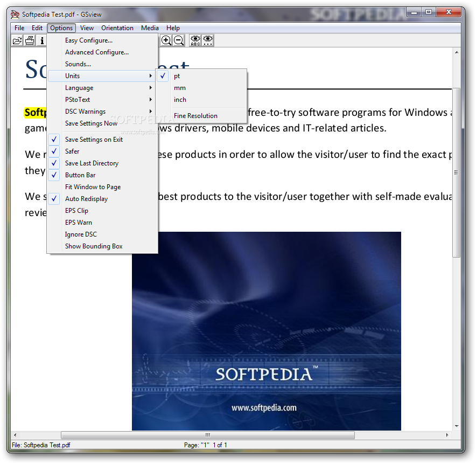Select inch as measurement unit

pyautogui.click(x=201, y=100)
